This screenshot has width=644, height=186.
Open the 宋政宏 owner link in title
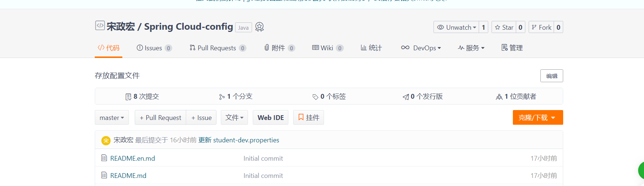pos(121,26)
